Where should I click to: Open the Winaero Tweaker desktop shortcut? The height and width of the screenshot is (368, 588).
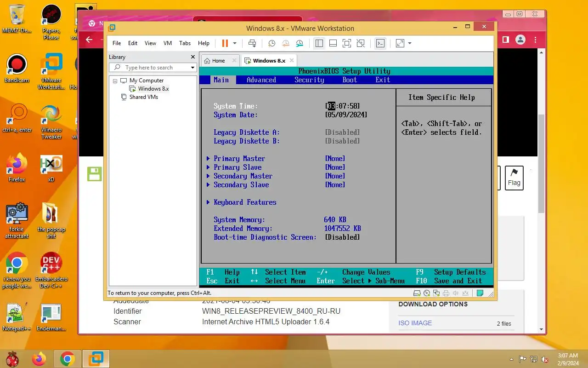[x=51, y=122]
